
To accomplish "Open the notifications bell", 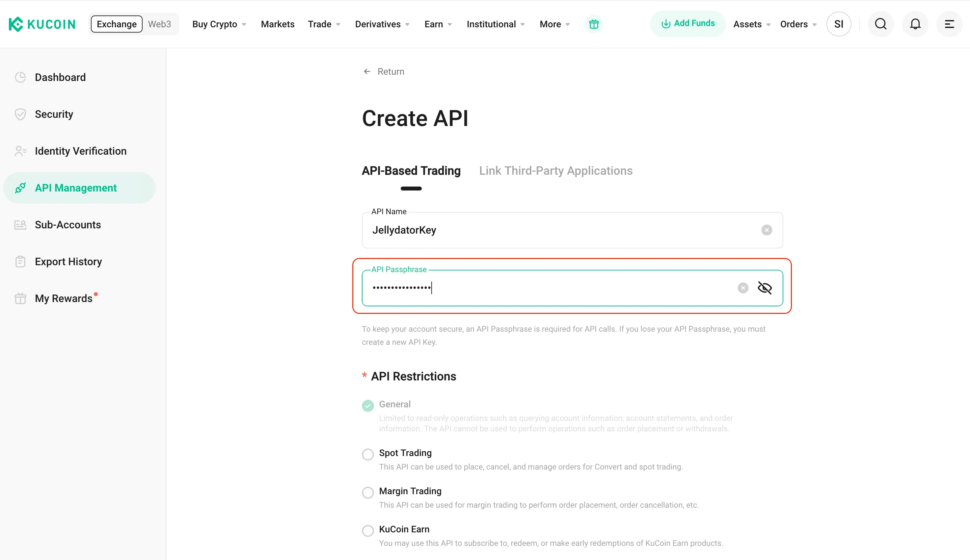I will (x=915, y=24).
